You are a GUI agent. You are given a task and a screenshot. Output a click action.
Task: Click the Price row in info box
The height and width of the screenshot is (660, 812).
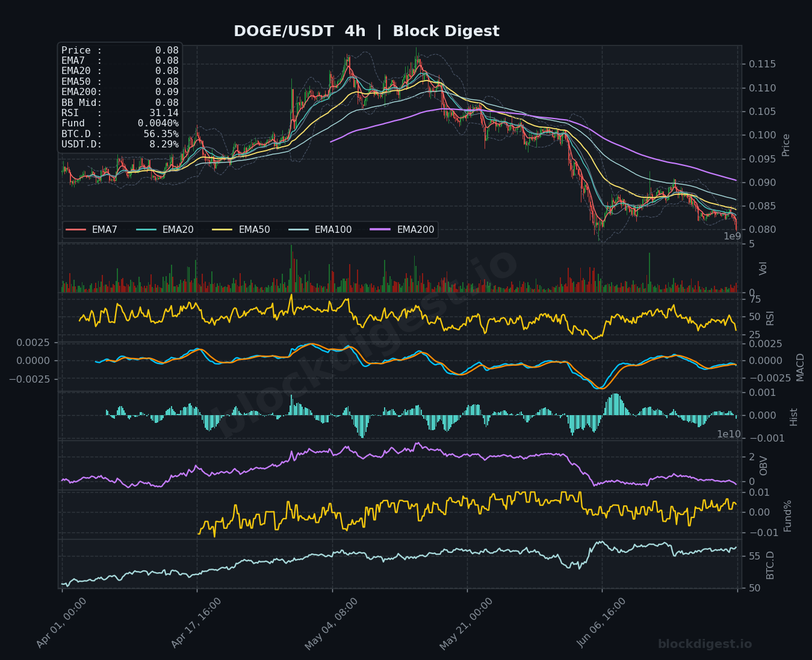(120, 51)
